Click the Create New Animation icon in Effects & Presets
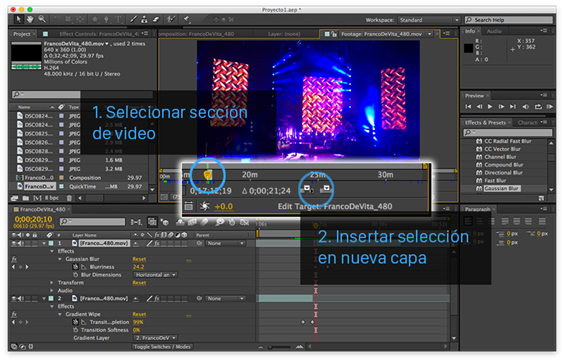Screen dimensions: 564x361 541,198
